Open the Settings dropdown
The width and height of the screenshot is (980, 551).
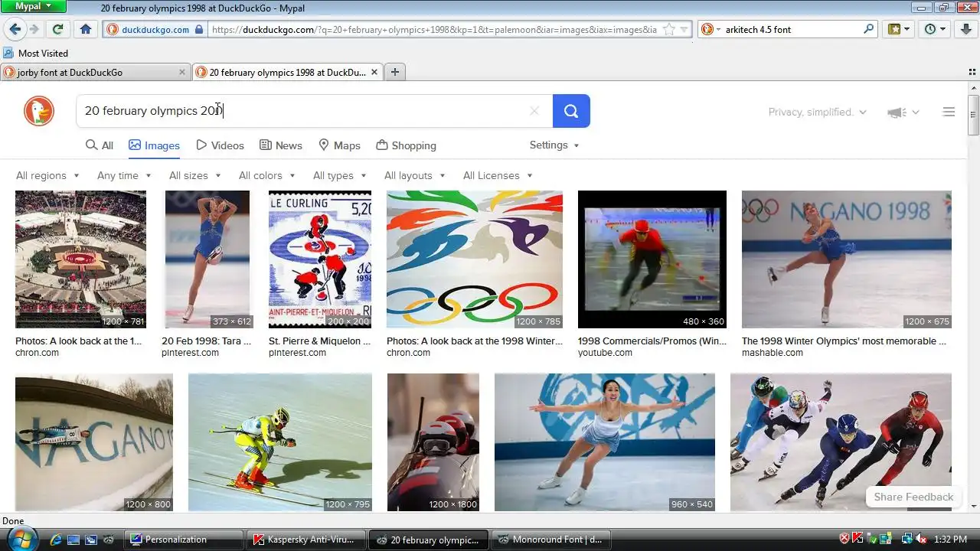(554, 145)
